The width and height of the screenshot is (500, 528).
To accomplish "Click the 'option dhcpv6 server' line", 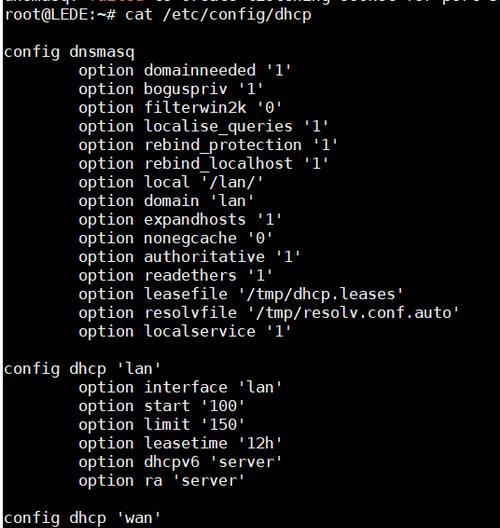I will point(180,462).
